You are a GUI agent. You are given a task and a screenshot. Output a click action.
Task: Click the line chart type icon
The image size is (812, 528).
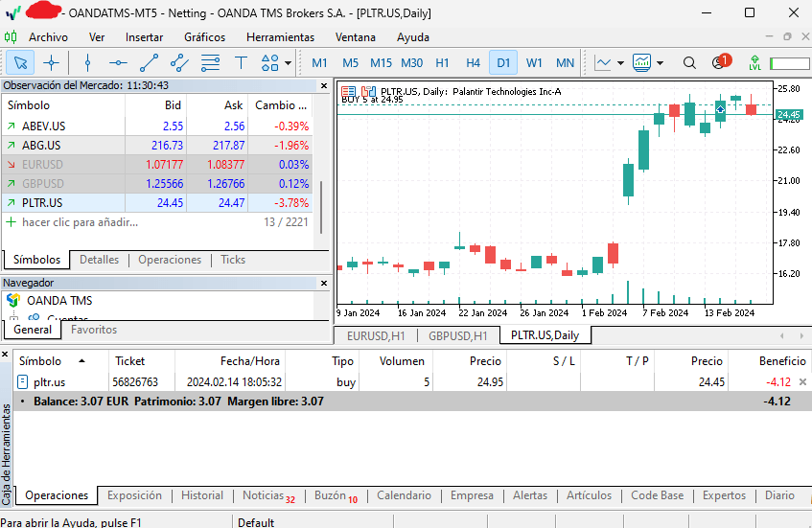click(603, 63)
